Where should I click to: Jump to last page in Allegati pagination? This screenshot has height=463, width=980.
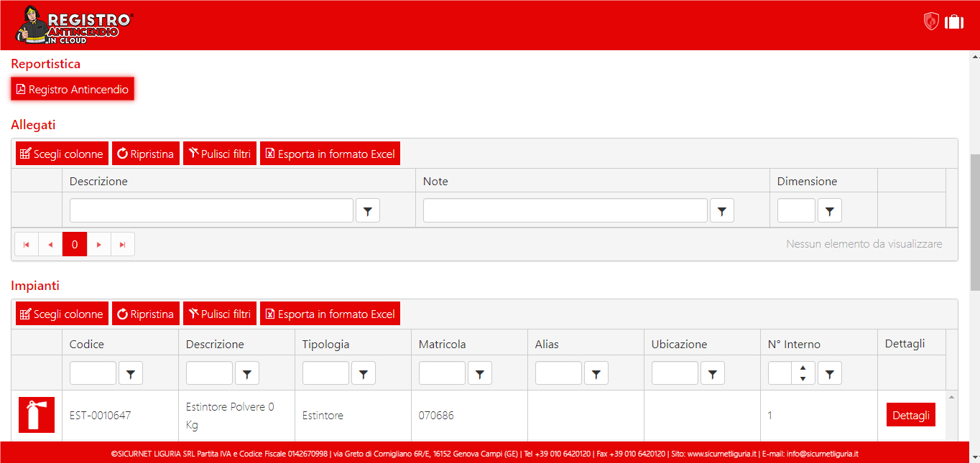tap(123, 244)
